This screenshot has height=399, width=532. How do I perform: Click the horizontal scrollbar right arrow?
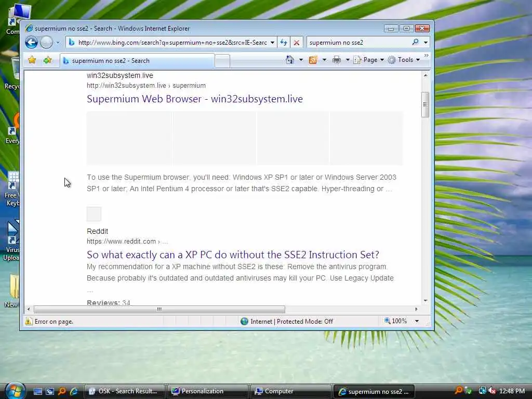point(417,309)
